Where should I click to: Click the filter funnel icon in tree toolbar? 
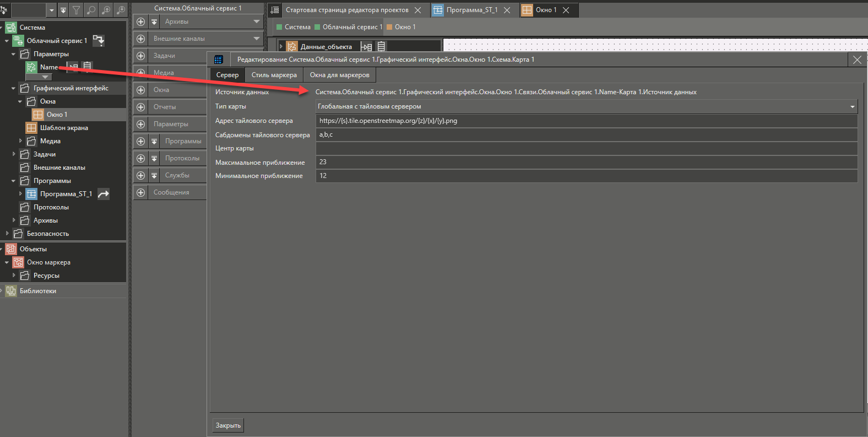[77, 10]
